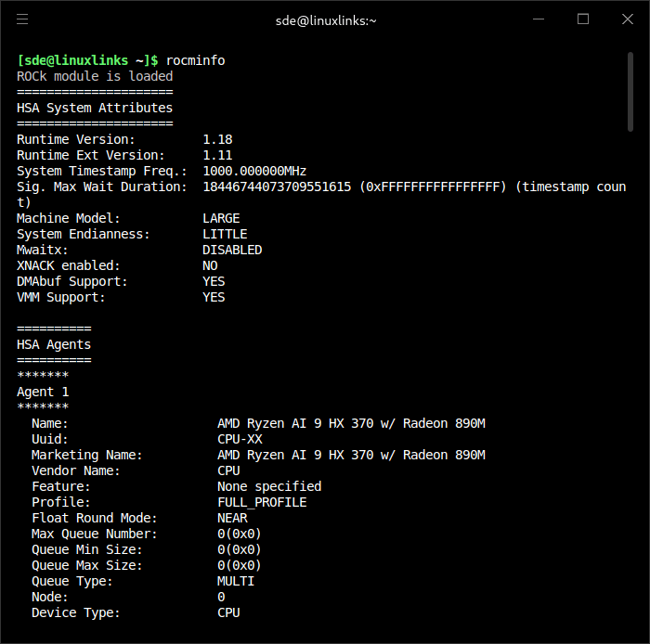
Task: Click the 'Queue Type:' label
Action: click(72, 581)
